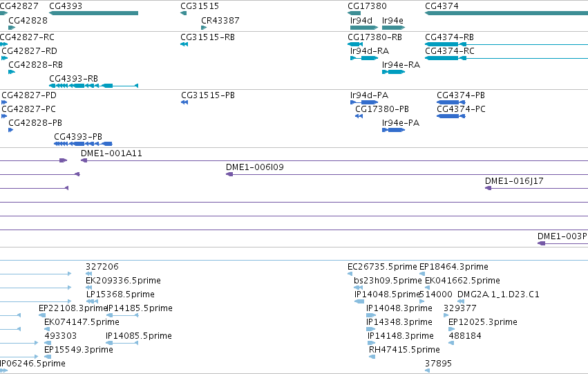Select the Ir94d gene feature
The height and width of the screenshot is (374, 588).
(x=363, y=28)
